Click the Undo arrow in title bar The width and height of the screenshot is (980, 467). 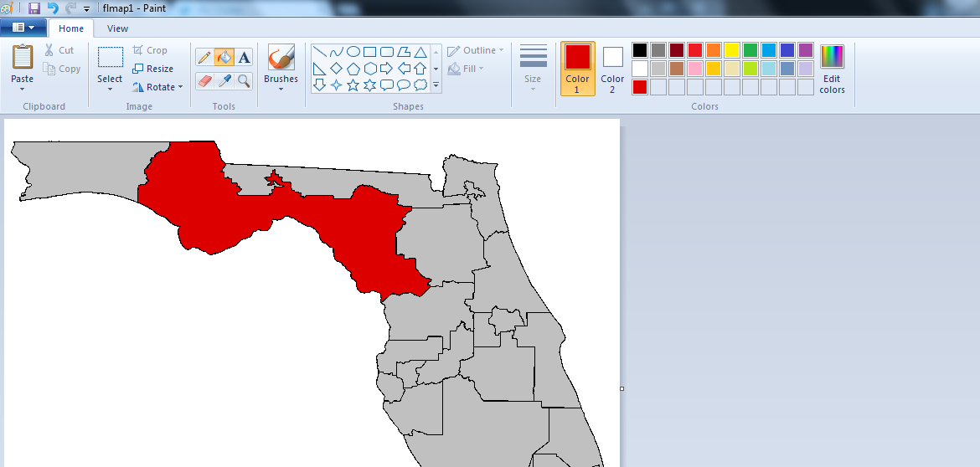53,8
